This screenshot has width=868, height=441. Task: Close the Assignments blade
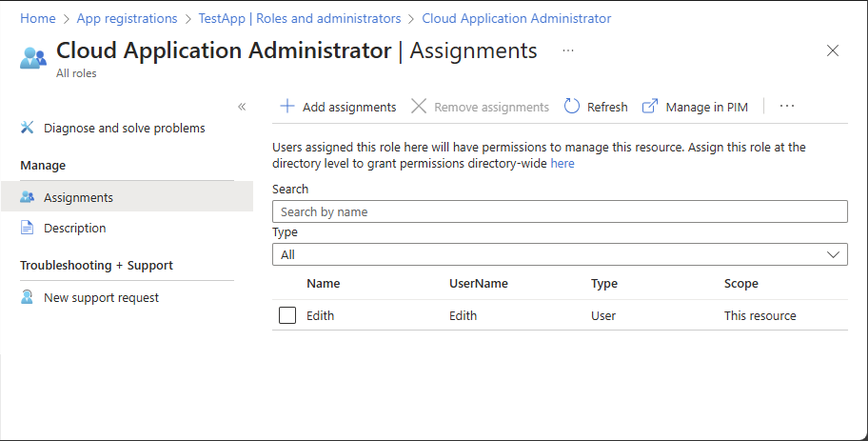pyautogui.click(x=833, y=50)
